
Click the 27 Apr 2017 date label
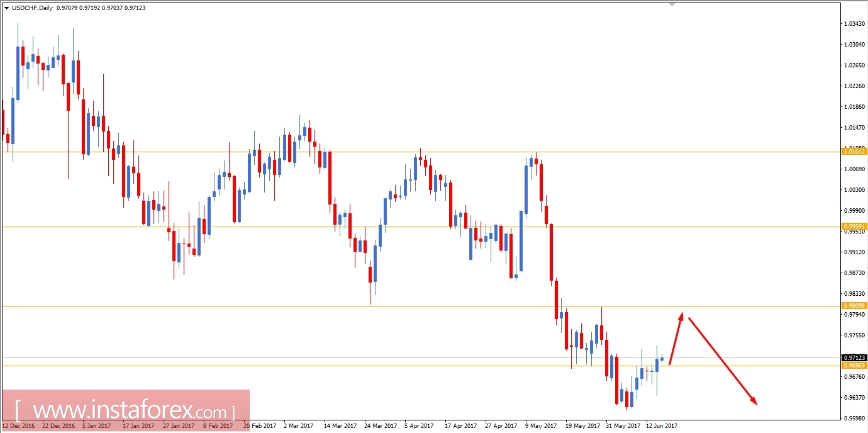point(501,426)
